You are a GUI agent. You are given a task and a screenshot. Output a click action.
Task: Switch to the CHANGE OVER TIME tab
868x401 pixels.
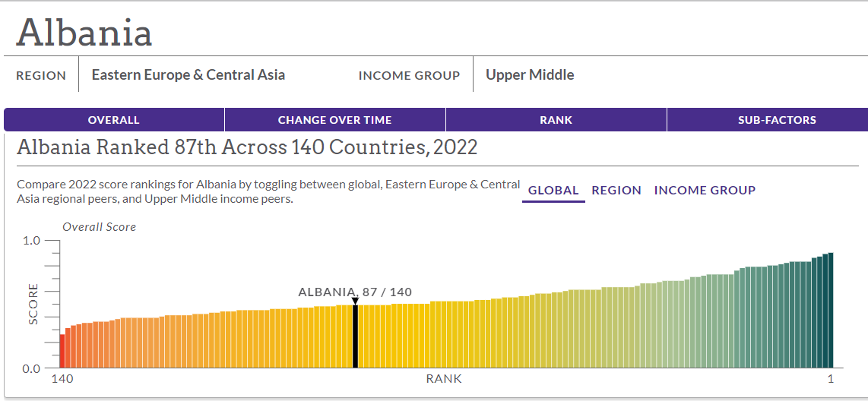coord(334,120)
